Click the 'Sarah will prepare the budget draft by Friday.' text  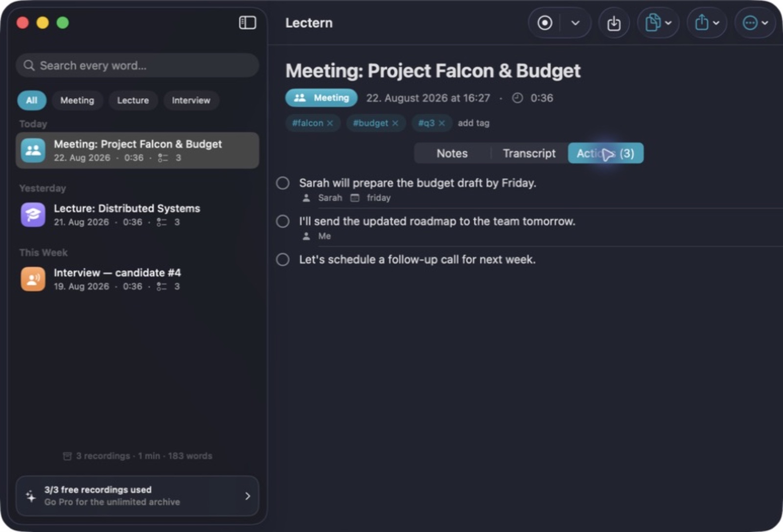point(417,183)
